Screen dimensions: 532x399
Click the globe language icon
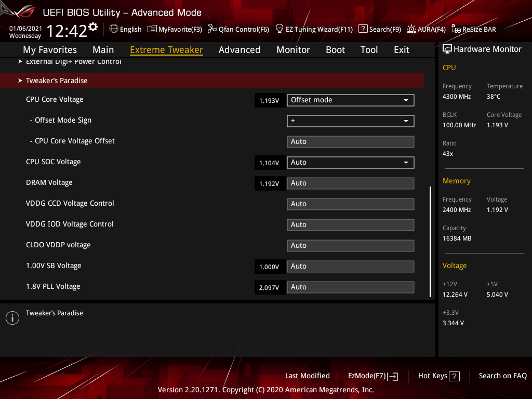click(x=114, y=29)
